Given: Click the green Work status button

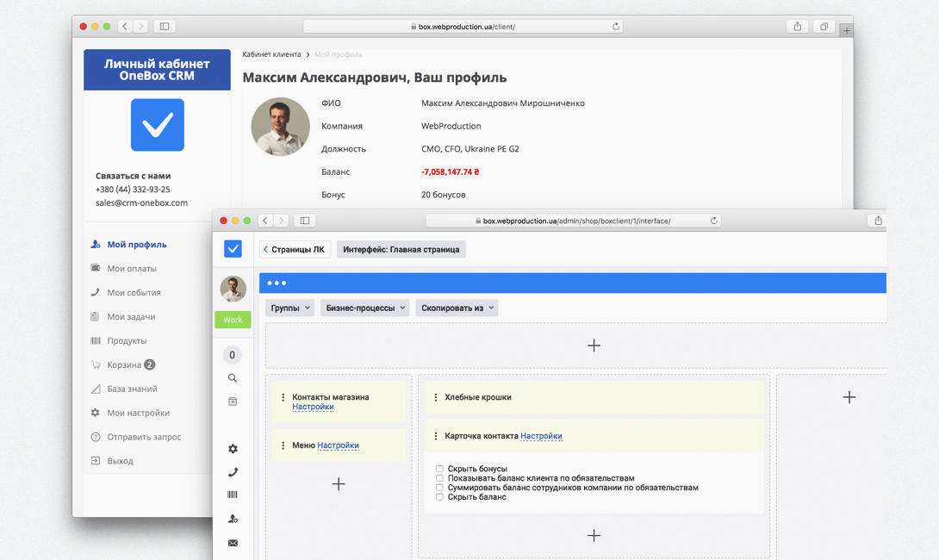Looking at the screenshot, I should click(233, 320).
